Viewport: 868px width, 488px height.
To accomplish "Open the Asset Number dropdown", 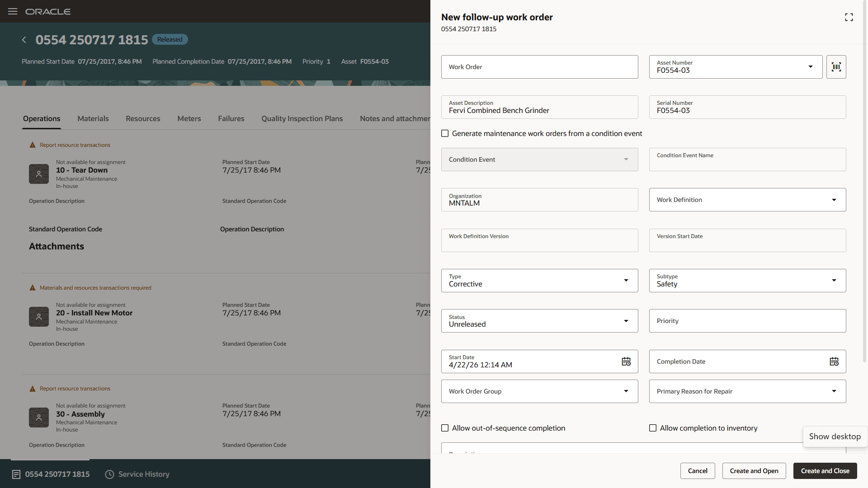I will pyautogui.click(x=811, y=67).
